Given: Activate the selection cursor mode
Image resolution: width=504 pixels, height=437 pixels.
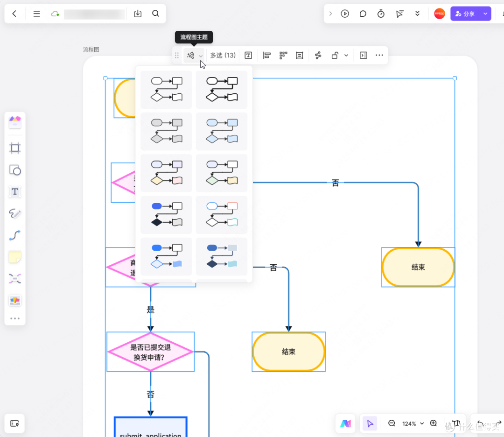Looking at the screenshot, I should [x=370, y=423].
